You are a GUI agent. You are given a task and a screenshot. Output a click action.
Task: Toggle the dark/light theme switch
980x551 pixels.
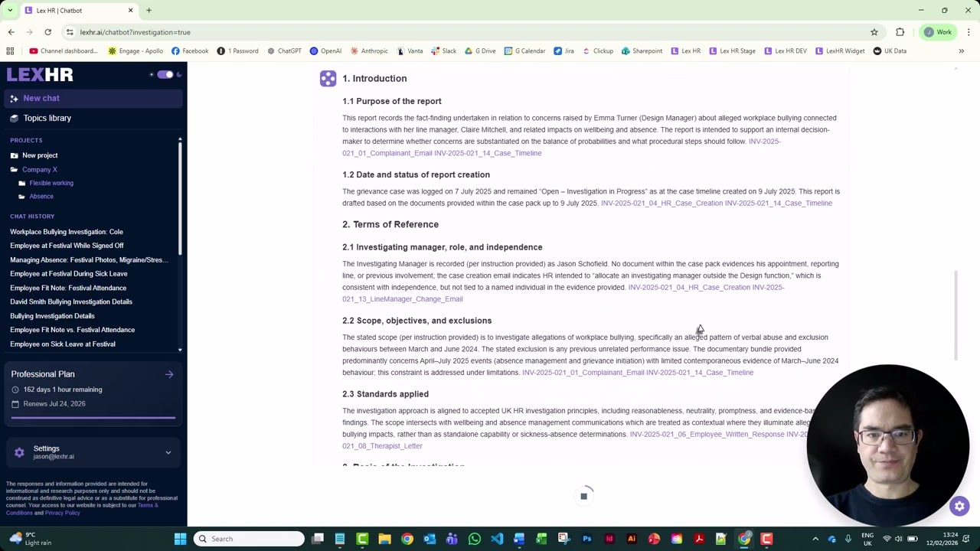coord(165,74)
